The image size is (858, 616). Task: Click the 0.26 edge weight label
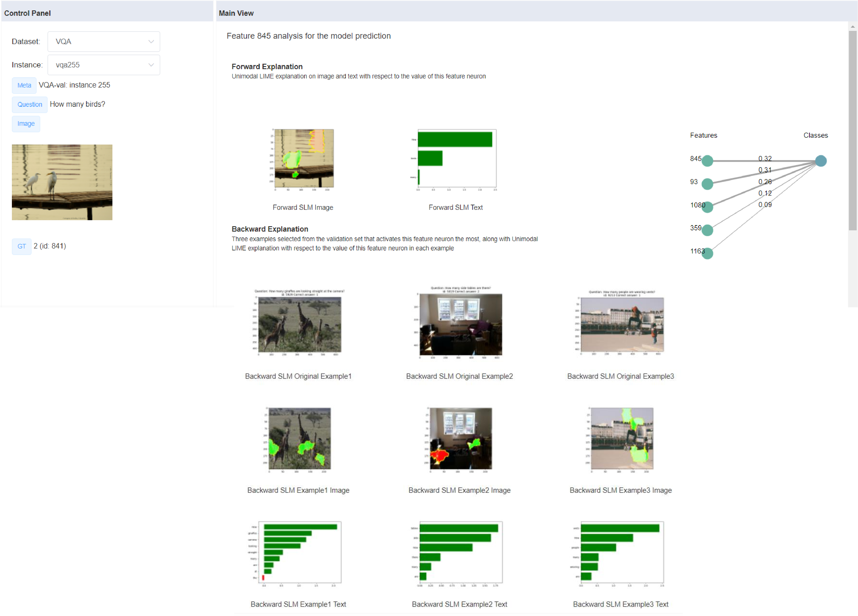(765, 182)
